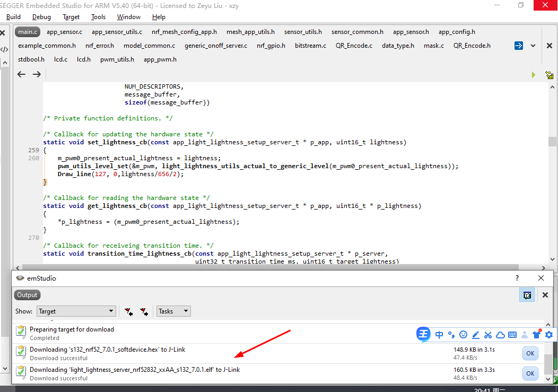Click line number 270 in the gutter
This screenshot has height=392, width=558.
pos(34,238)
